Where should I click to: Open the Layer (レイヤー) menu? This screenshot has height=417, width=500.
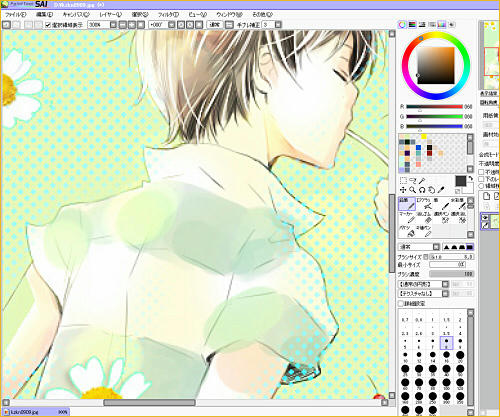(x=110, y=15)
